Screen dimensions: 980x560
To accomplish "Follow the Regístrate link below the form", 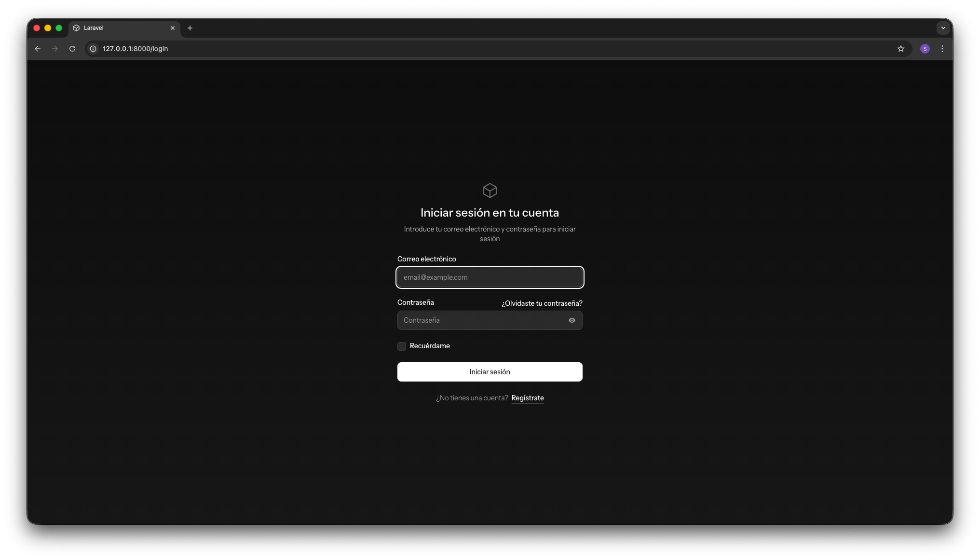I will 527,398.
